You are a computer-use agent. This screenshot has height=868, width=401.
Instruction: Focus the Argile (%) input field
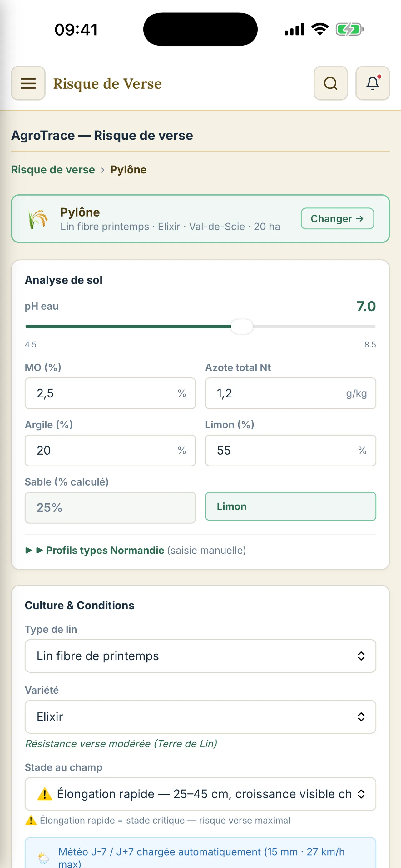coord(110,451)
